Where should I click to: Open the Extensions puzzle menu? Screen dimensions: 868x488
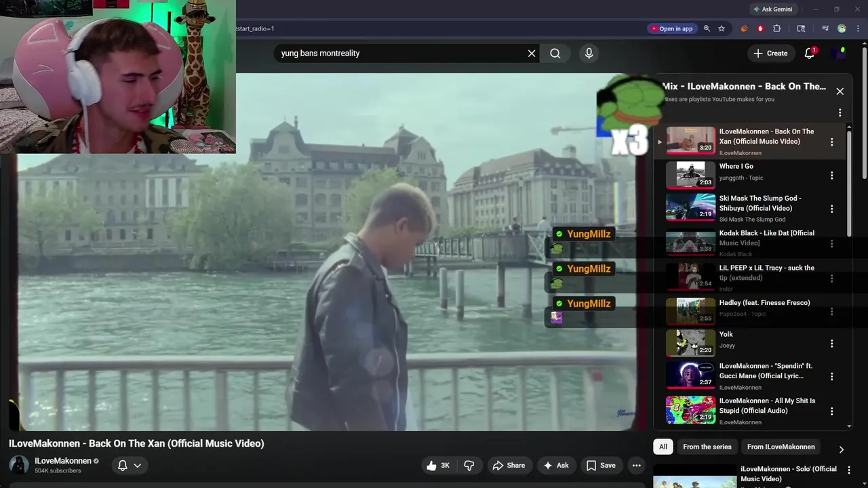coord(777,28)
